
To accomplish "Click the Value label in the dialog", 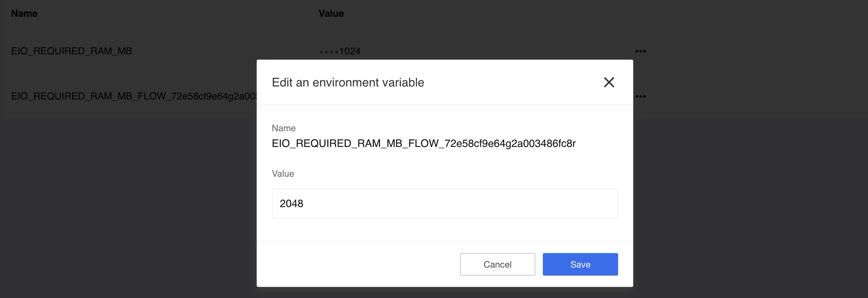I will pos(283,174).
